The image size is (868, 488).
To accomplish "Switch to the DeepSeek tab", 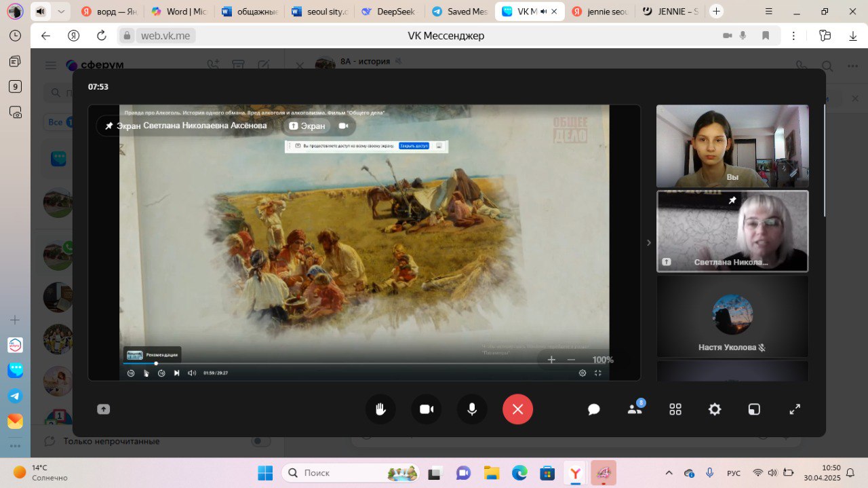I will click(x=390, y=12).
